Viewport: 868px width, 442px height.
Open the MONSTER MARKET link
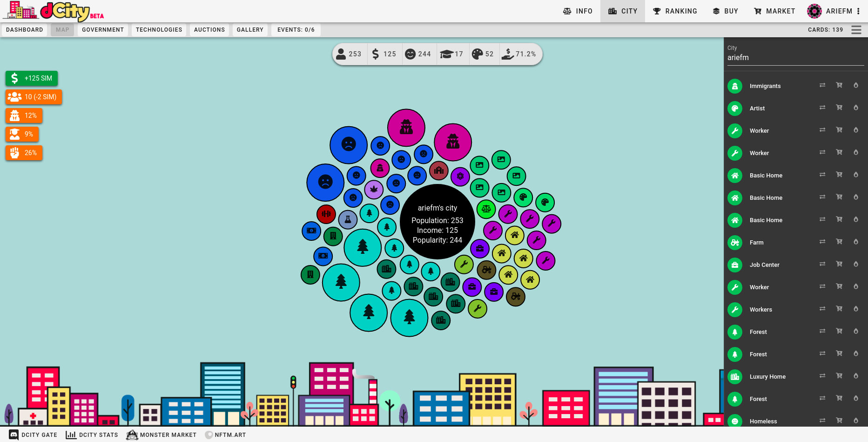point(161,435)
